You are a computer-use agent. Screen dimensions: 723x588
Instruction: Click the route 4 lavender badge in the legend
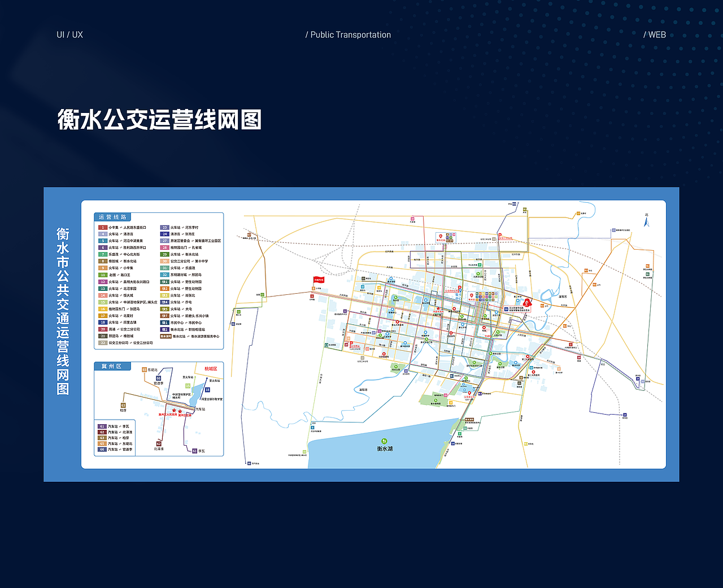[x=103, y=234]
